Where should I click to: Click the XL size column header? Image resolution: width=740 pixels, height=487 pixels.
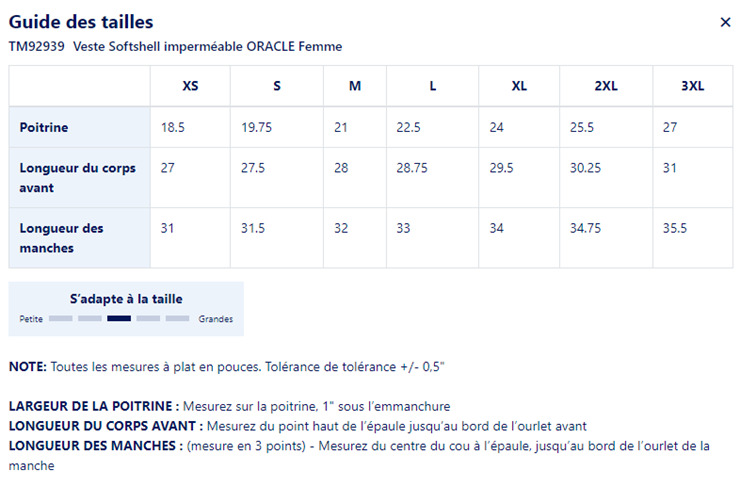[x=519, y=86]
